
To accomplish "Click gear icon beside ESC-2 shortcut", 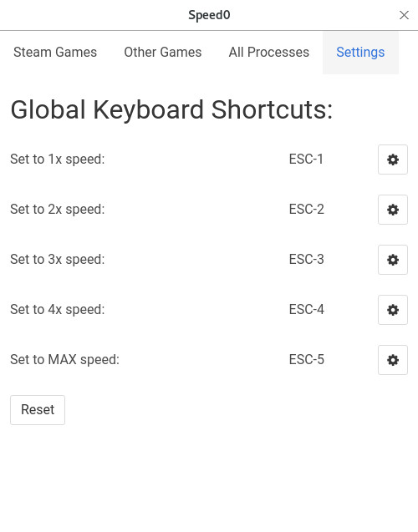I will coord(393,210).
